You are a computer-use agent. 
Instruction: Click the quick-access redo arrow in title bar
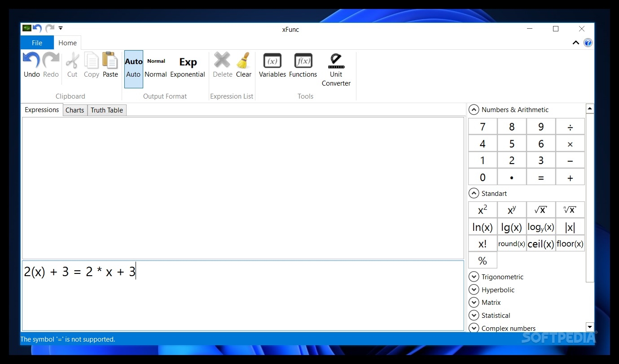tap(49, 28)
